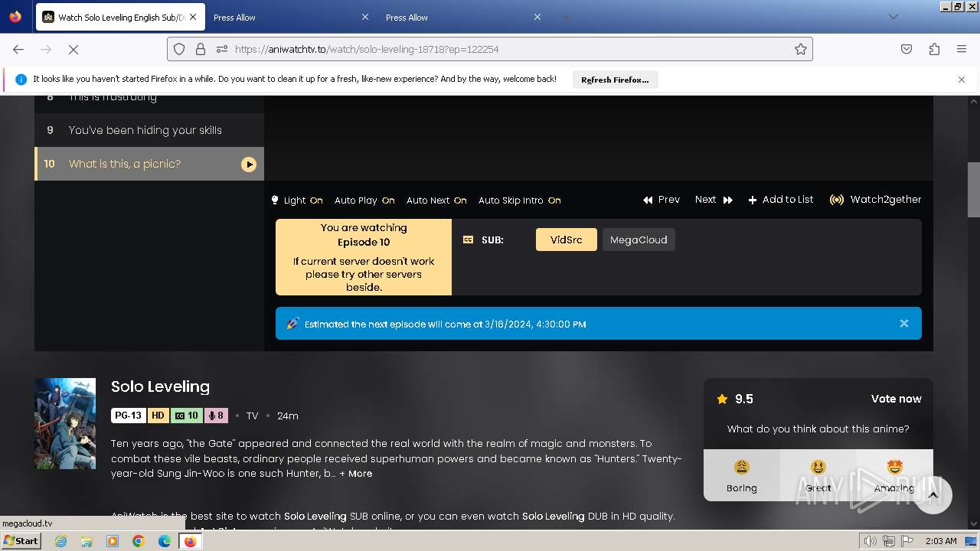980x551 pixels.
Task: Select episode 9 You've been hiding your skills
Action: (x=149, y=130)
